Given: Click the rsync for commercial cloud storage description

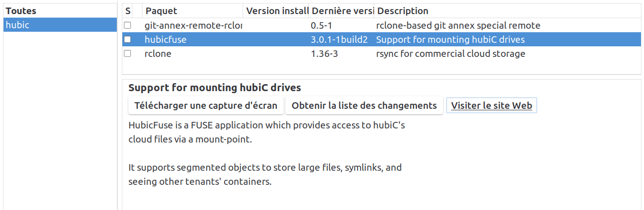Looking at the screenshot, I should (x=450, y=53).
